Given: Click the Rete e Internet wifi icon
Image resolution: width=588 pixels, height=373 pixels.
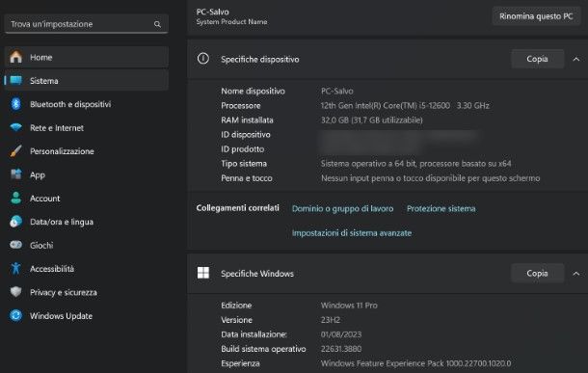Looking at the screenshot, I should pos(15,127).
